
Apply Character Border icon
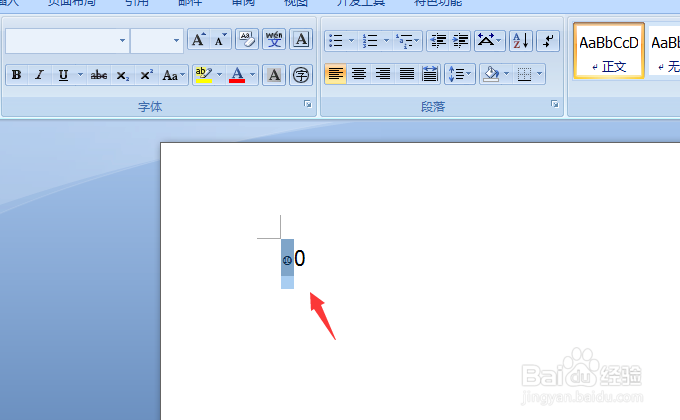pos(301,40)
